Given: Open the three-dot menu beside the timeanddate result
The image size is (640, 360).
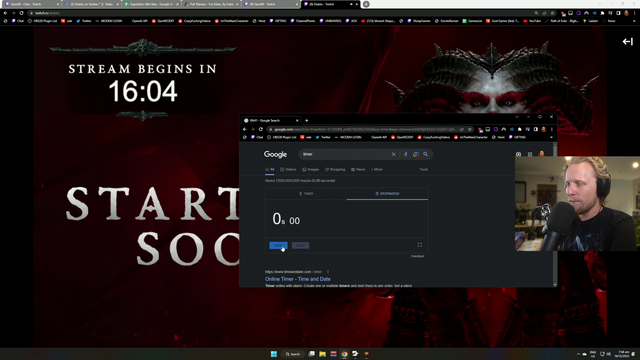Looking at the screenshot, I should point(328,272).
